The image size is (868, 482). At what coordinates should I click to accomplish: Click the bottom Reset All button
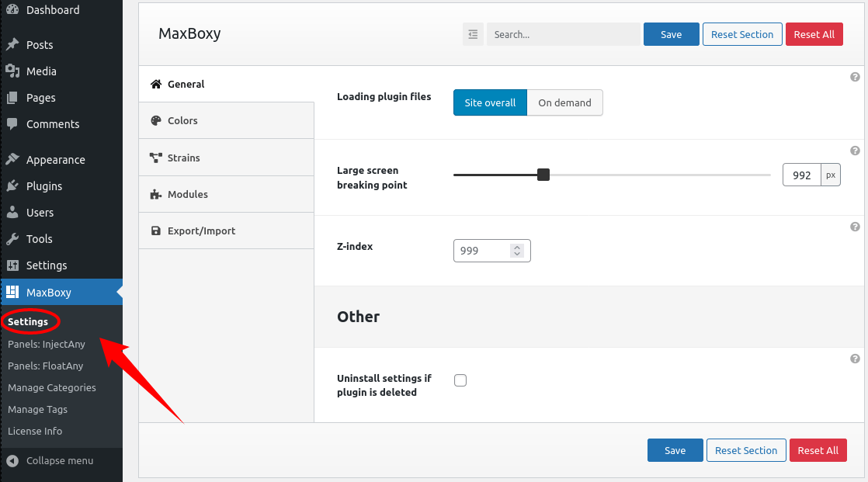click(x=818, y=450)
